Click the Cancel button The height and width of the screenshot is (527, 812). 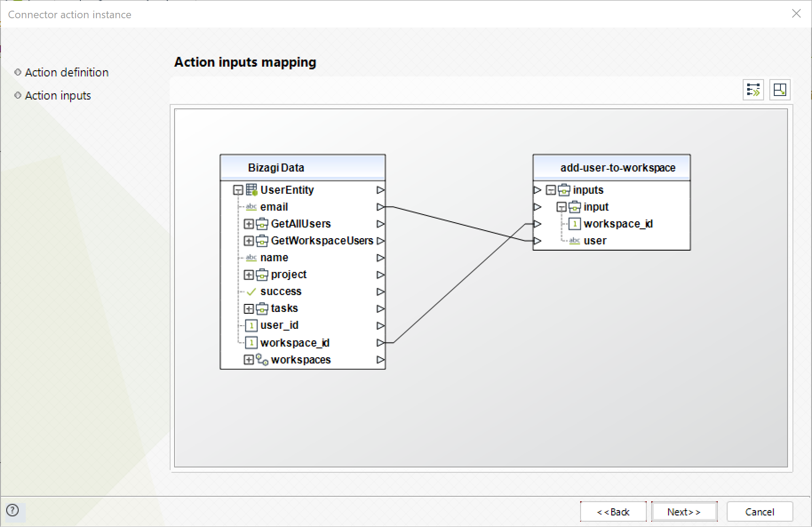tap(760, 512)
